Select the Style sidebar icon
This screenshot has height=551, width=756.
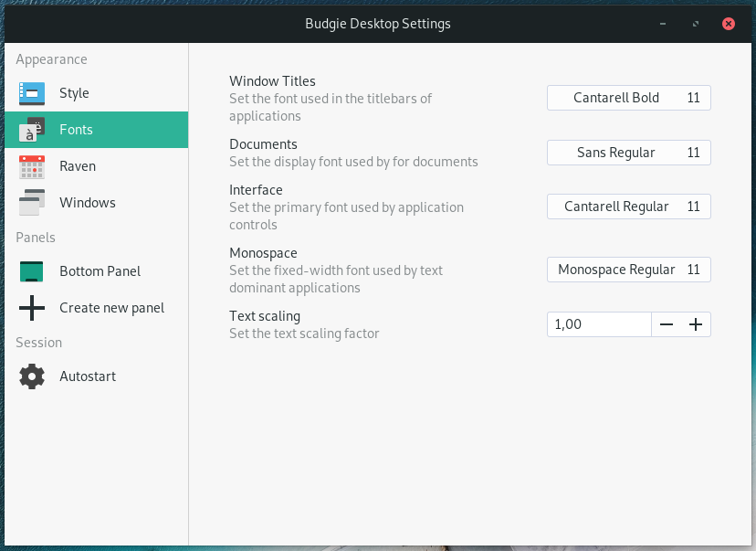point(31,93)
